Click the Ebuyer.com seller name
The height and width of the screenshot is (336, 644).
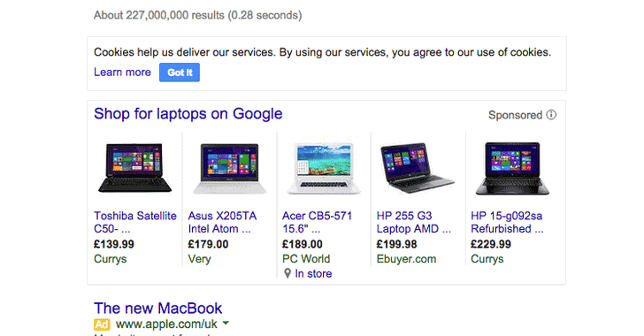(x=406, y=259)
